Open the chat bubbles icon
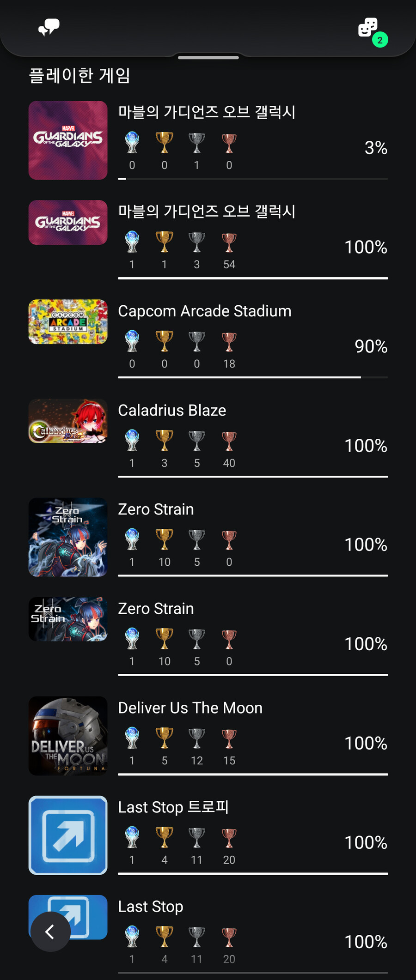The image size is (416, 980). [49, 28]
